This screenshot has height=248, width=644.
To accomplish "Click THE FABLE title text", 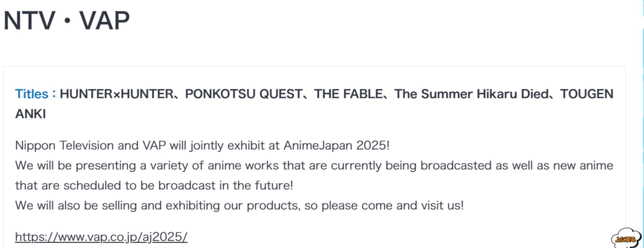I will 348,94.
